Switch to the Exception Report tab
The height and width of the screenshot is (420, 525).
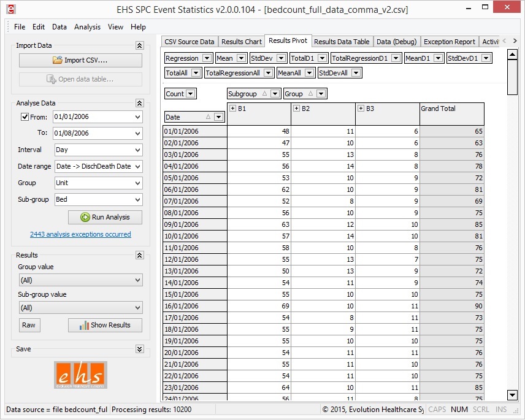pyautogui.click(x=450, y=42)
